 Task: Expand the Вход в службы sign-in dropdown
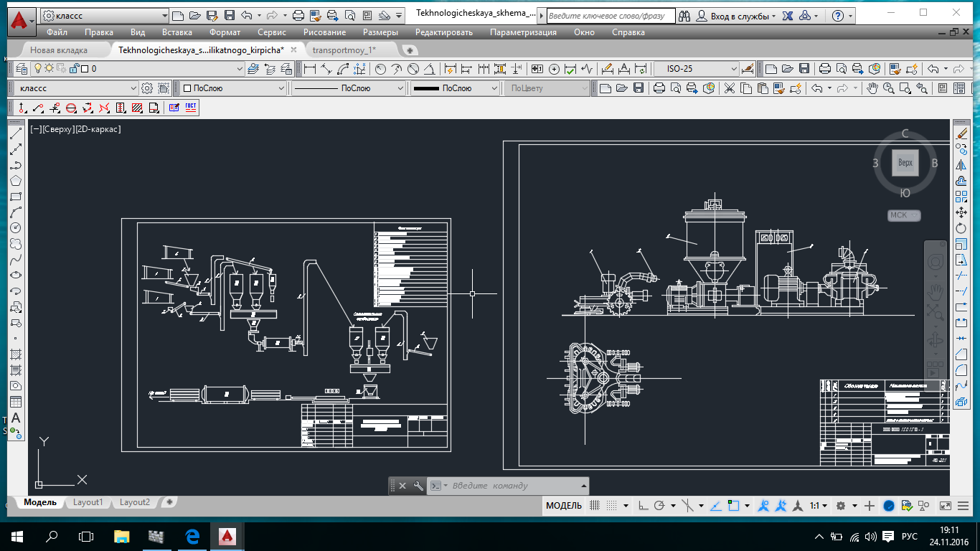pyautogui.click(x=773, y=16)
